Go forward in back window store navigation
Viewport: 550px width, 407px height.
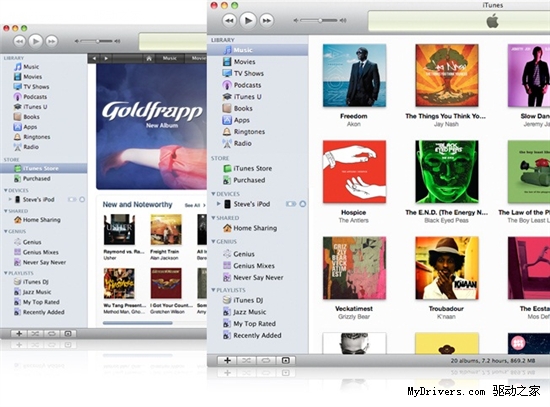tap(106, 58)
